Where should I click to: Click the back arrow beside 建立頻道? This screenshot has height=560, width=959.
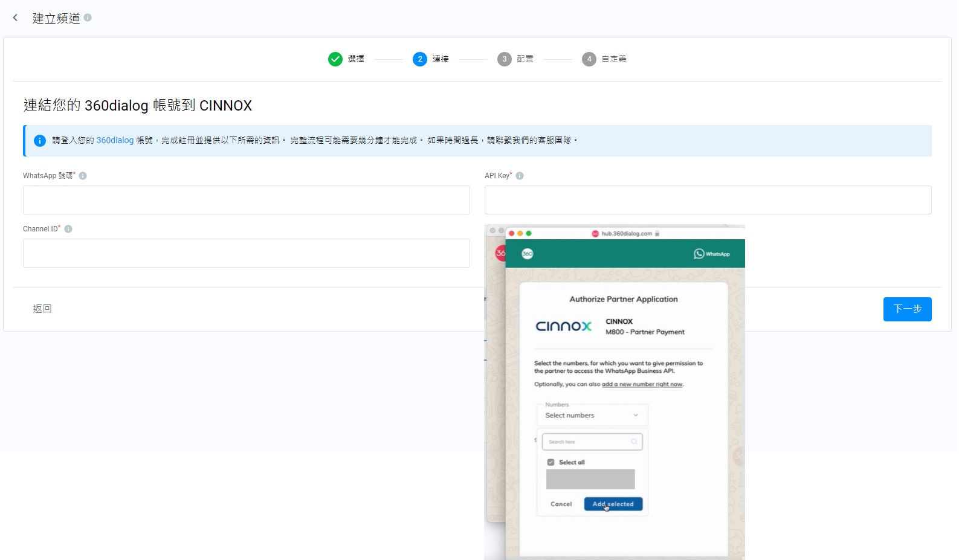pyautogui.click(x=15, y=18)
